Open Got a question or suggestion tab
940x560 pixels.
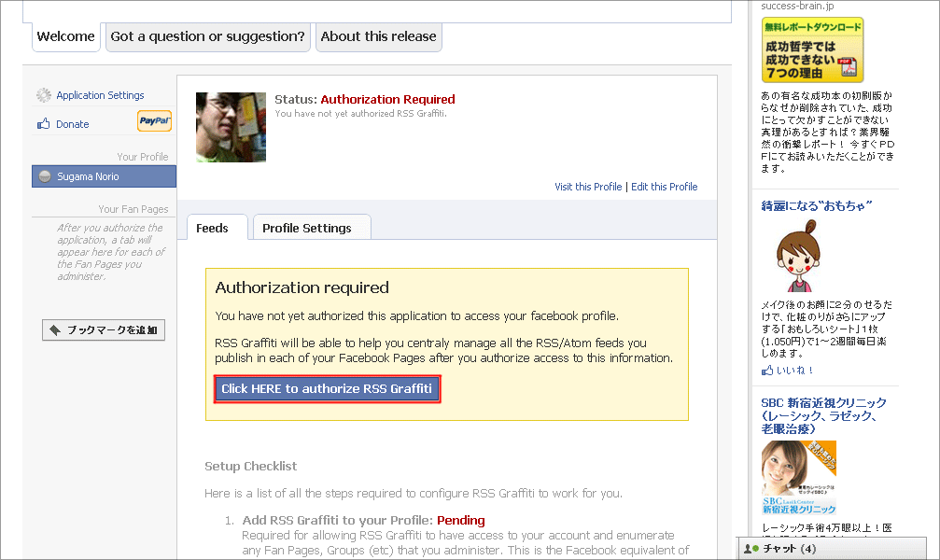point(207,36)
